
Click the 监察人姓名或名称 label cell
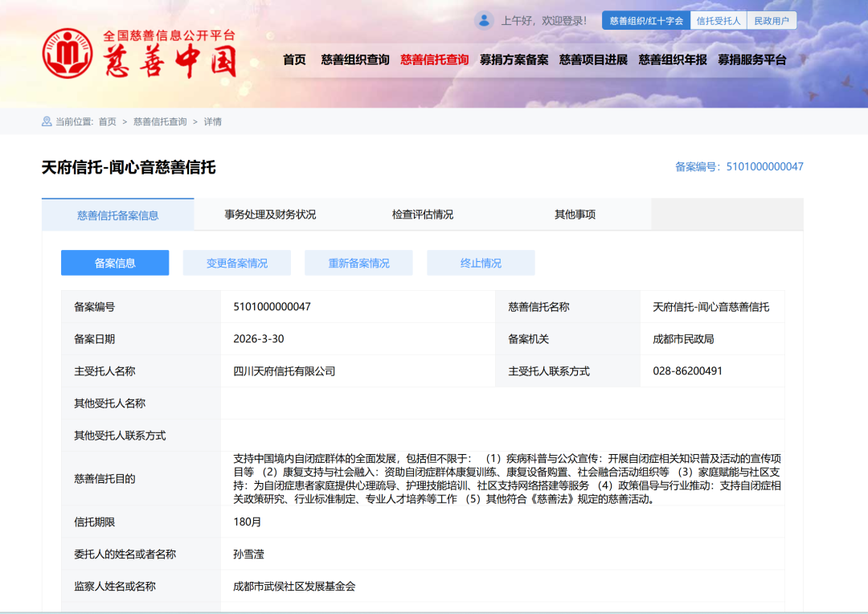(x=141, y=587)
